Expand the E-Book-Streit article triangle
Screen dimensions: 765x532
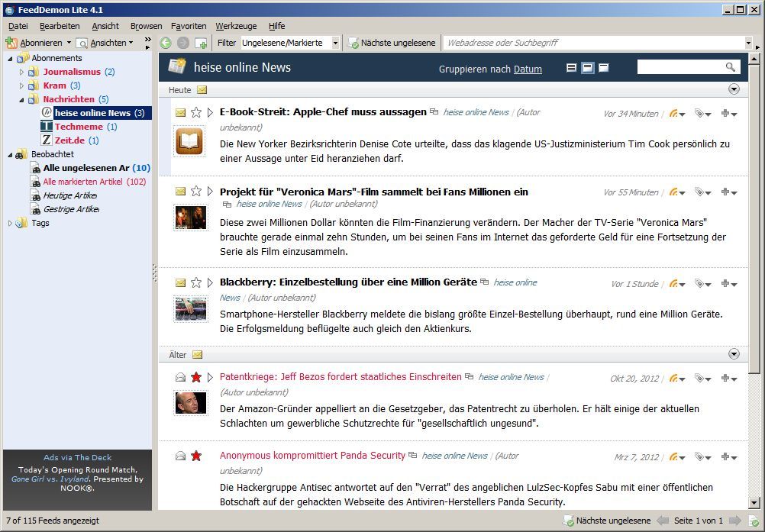[210, 113]
